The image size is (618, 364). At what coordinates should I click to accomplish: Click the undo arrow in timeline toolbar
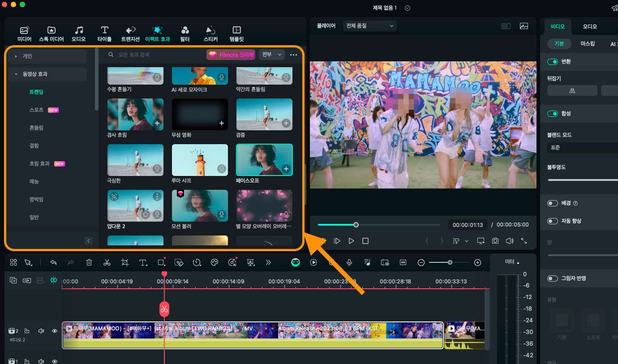[53, 262]
